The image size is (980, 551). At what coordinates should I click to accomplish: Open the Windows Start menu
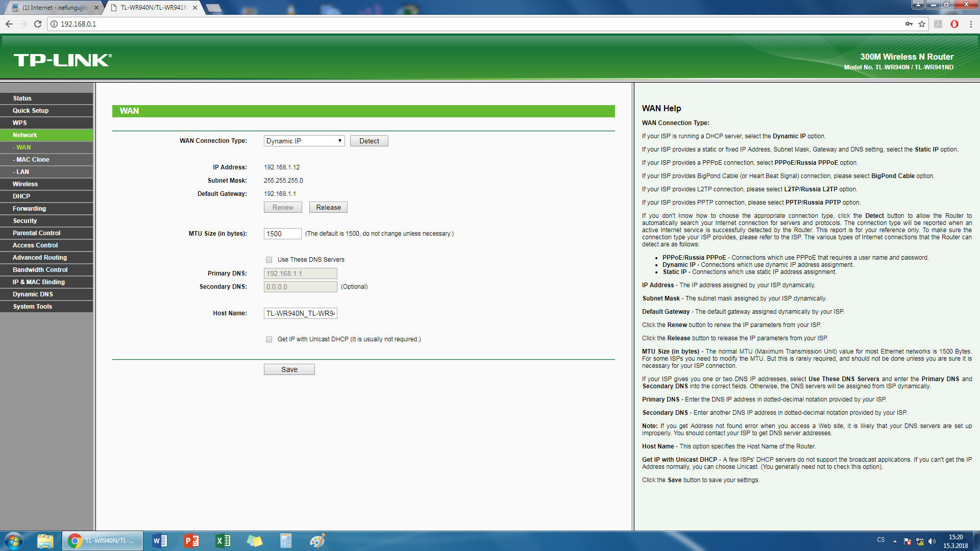(14, 541)
